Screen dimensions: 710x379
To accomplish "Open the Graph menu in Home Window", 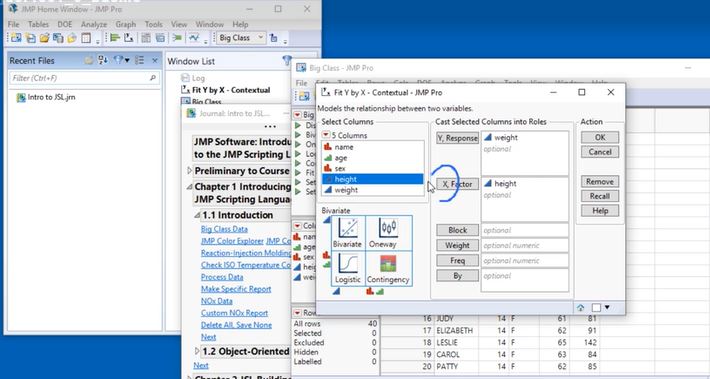I will pos(125,24).
